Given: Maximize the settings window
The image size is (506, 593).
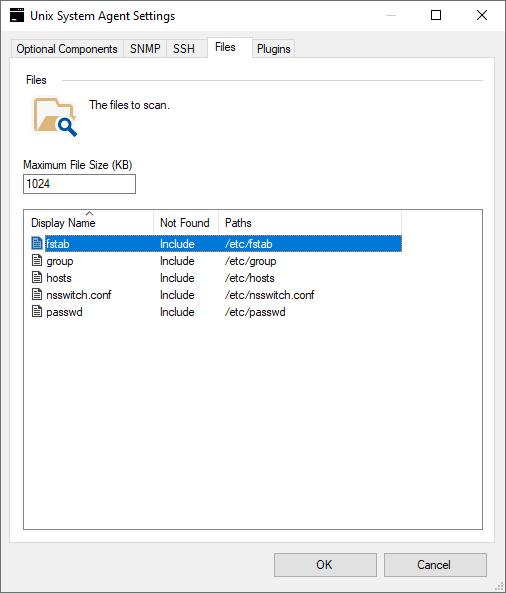Looking at the screenshot, I should [436, 15].
